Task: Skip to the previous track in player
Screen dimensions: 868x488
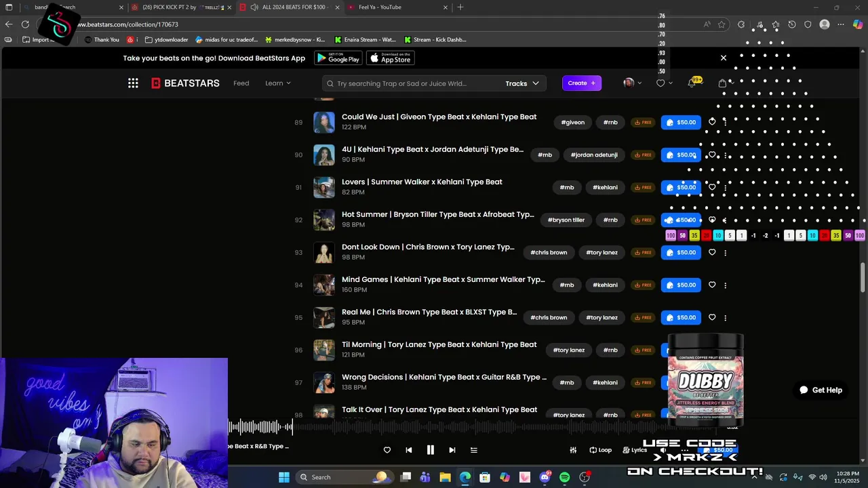Action: 409,450
